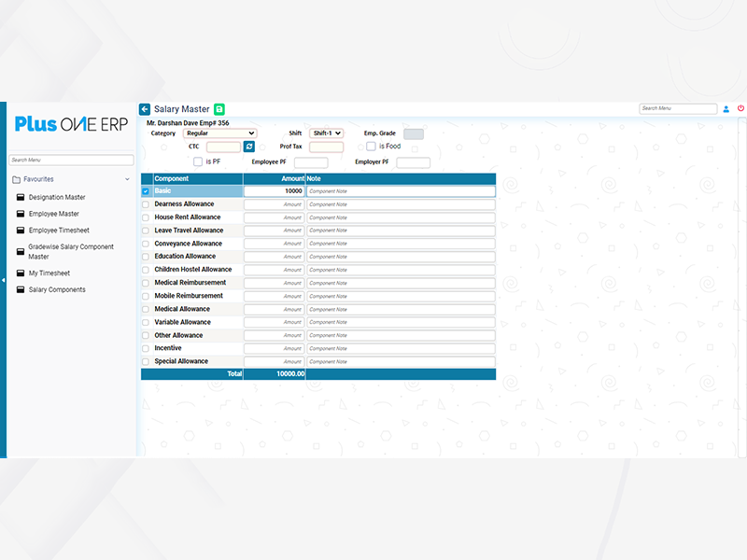Click the Favourites folder icon
Image resolution: width=747 pixels, height=560 pixels.
[17, 179]
